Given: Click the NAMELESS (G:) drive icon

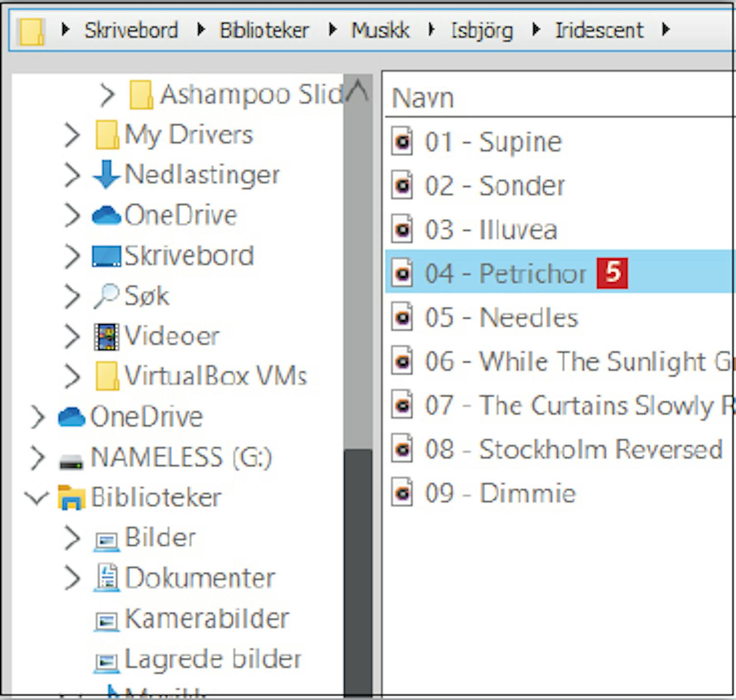Looking at the screenshot, I should coord(71,460).
